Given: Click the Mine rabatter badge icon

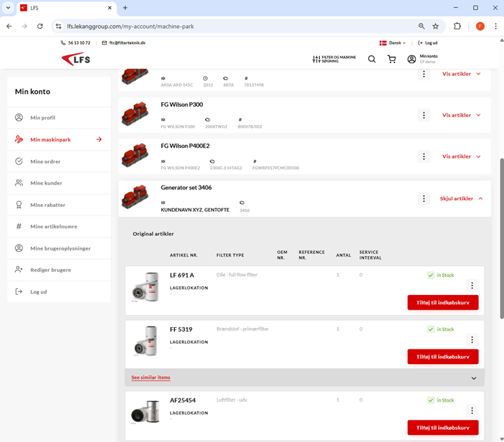Looking at the screenshot, I should click(x=19, y=205).
